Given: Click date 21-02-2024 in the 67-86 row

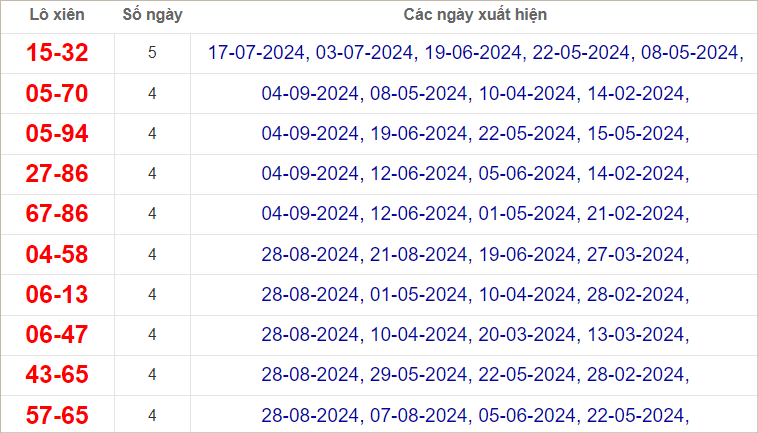Looking at the screenshot, I should tap(636, 214).
